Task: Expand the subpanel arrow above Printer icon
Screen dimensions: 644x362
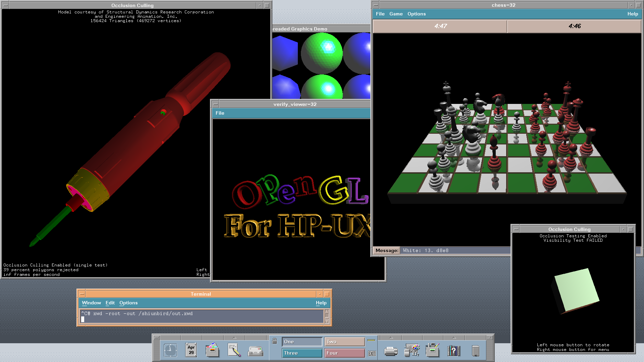Action: pyautogui.click(x=391, y=338)
